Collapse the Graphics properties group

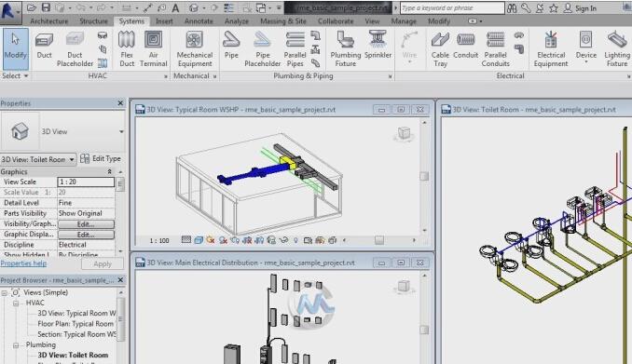[x=109, y=171]
